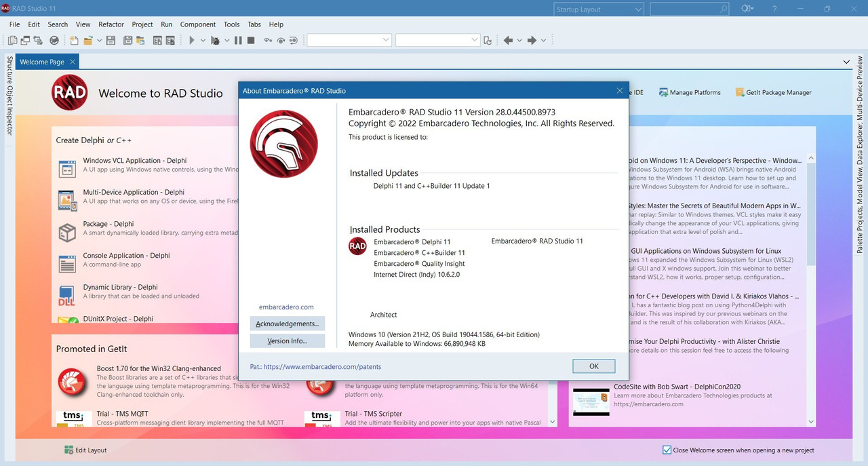Click the New Items toolbar icon

point(74,41)
